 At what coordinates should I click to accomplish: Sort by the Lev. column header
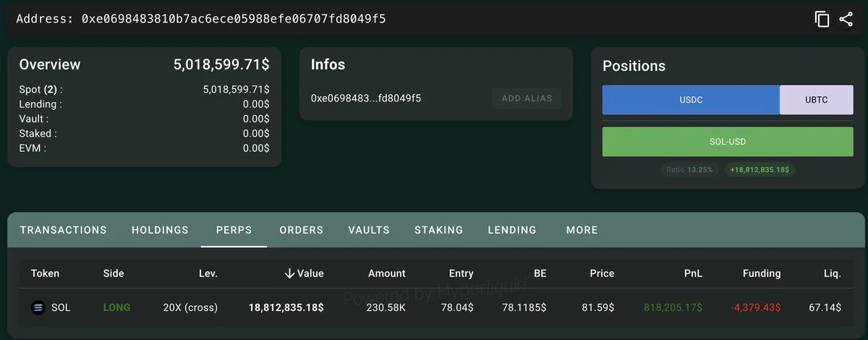(x=208, y=273)
